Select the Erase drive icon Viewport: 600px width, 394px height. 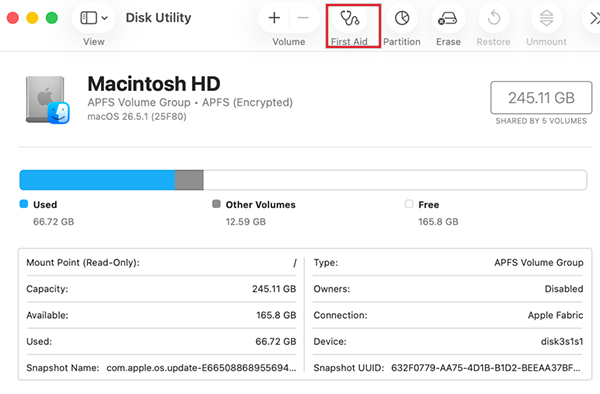click(x=448, y=18)
